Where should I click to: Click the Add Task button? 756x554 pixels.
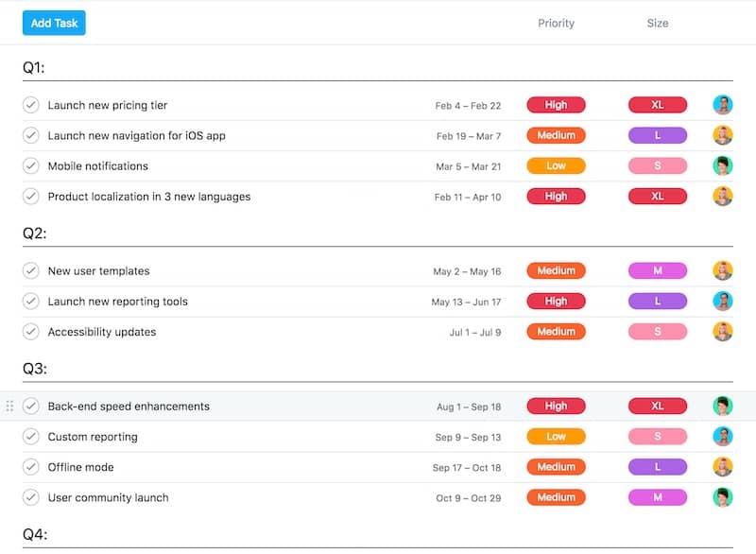tap(54, 23)
